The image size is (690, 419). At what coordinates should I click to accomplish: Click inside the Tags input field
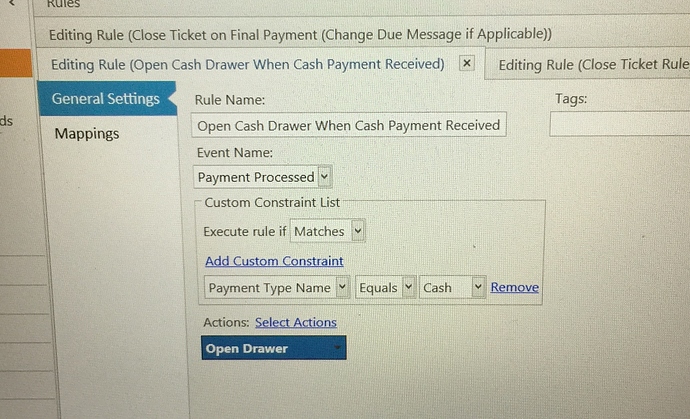pyautogui.click(x=620, y=123)
